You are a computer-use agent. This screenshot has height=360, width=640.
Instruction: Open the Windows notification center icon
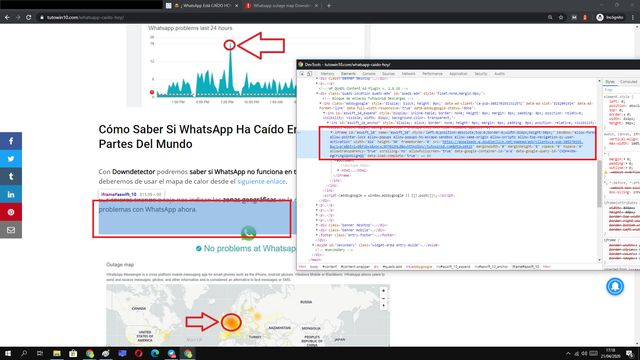pyautogui.click(x=630, y=353)
